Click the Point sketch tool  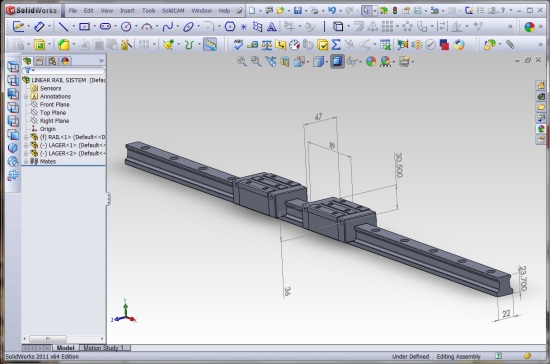[244, 27]
